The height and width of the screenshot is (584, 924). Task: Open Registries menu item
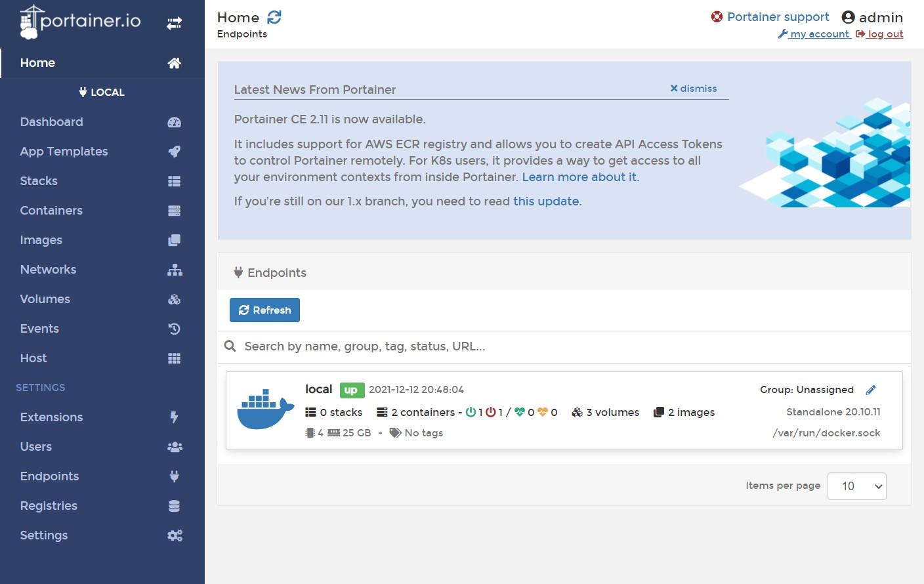102,506
